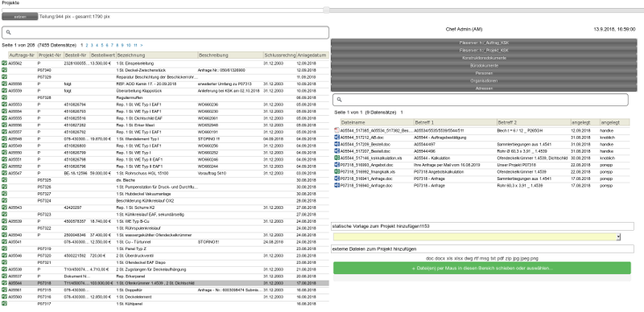Click the green icon of row P07329
The width and height of the screenshot is (644, 312).
(5, 76)
